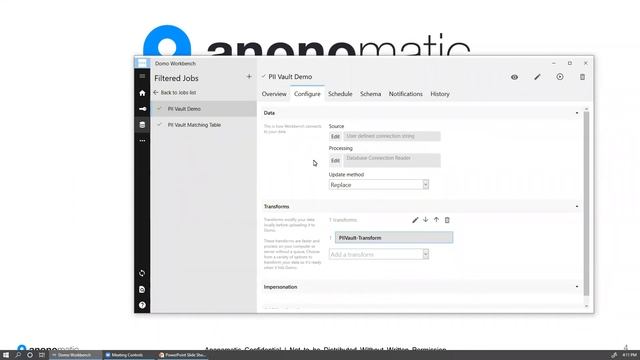640x360 pixels.
Task: Click the scroll-down arrow of the Configure pane
Action: [x=587, y=306]
